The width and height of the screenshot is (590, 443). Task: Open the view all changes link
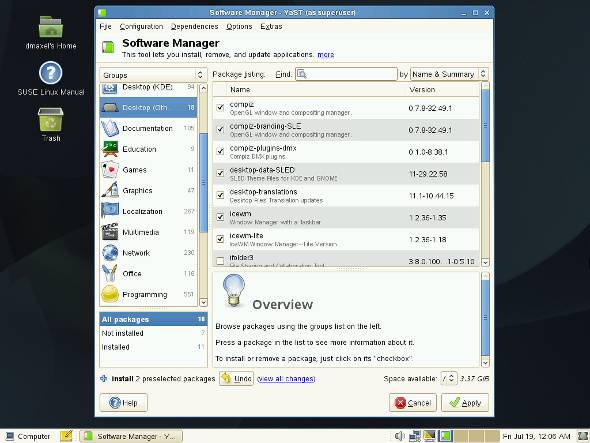(286, 379)
